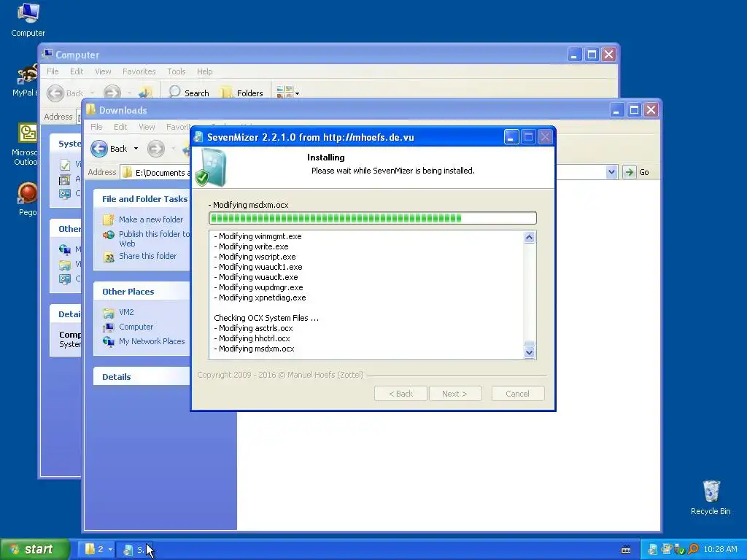Viewport: 747px width, 560px height.
Task: Click the Back button in the Downloads window
Action: click(x=109, y=149)
